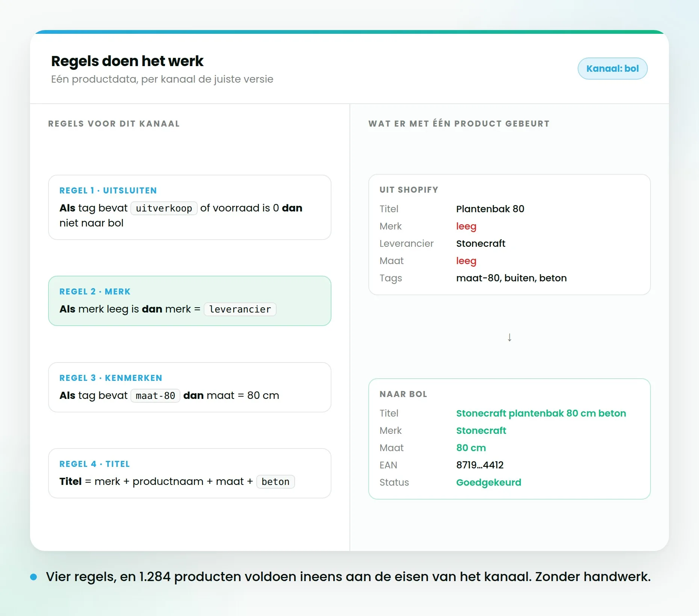Click the Wat er met één product gebeurt header

(459, 124)
